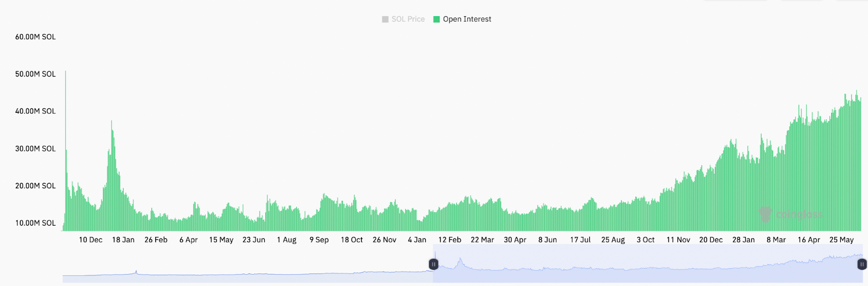
Task: Click the 30.00M SOL axis label
Action: click(35, 149)
